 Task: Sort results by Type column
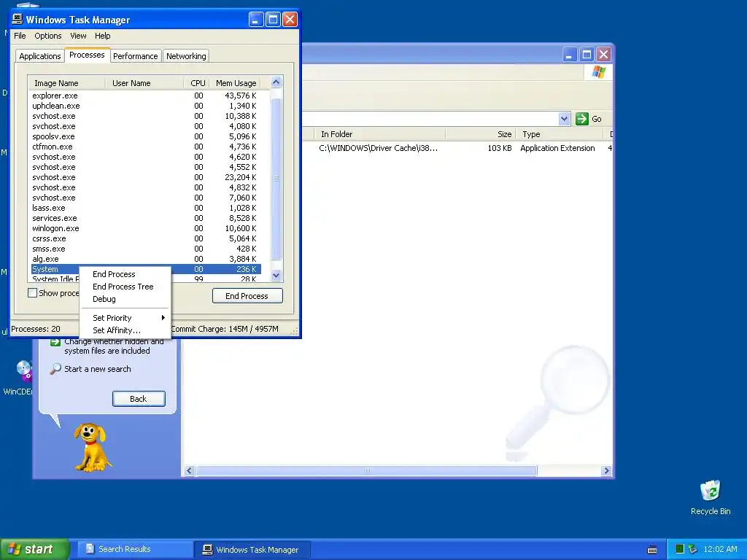[559, 134]
